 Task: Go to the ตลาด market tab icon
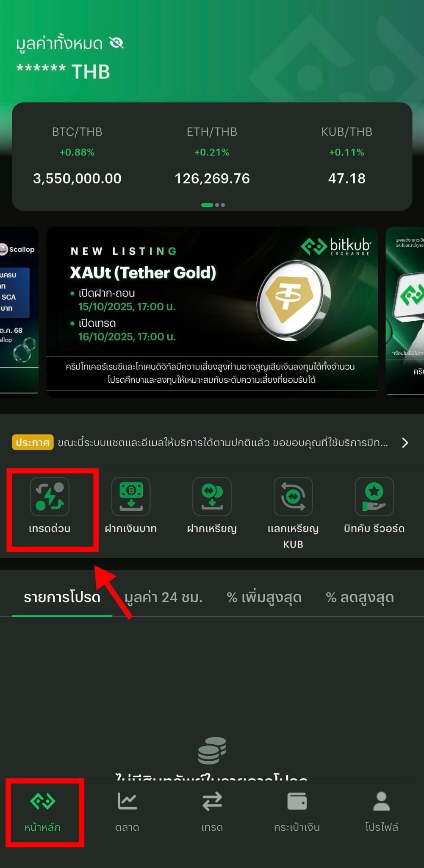click(127, 801)
